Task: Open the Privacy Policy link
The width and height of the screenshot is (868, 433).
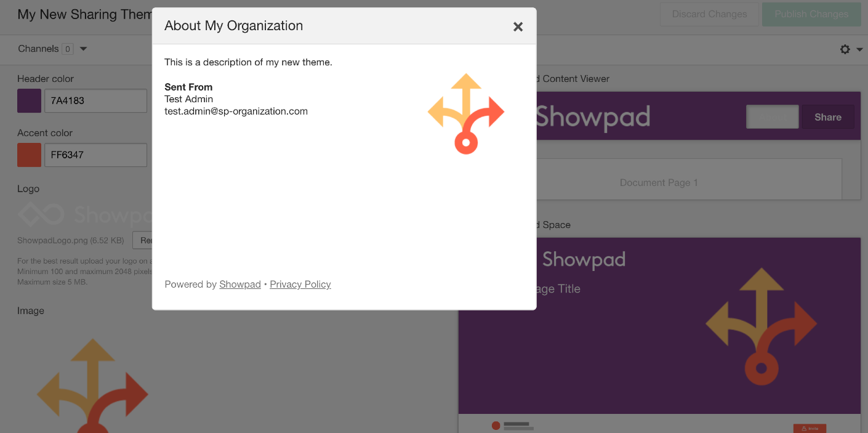Action: tap(300, 284)
